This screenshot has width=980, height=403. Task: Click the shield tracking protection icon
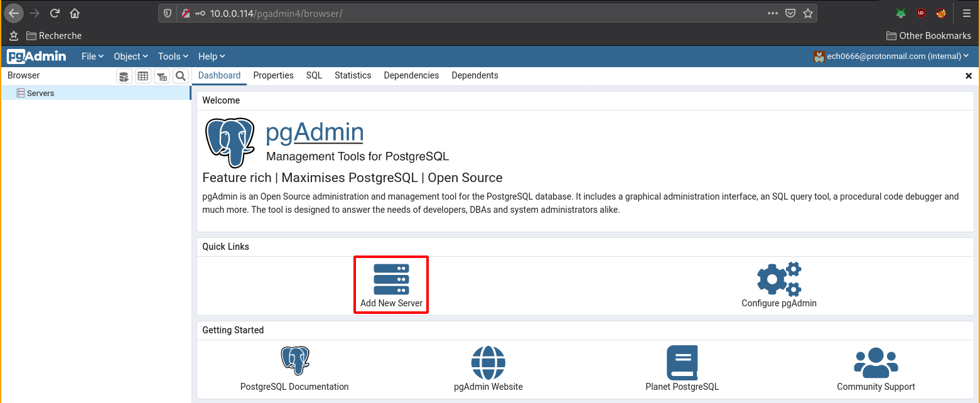pyautogui.click(x=168, y=13)
